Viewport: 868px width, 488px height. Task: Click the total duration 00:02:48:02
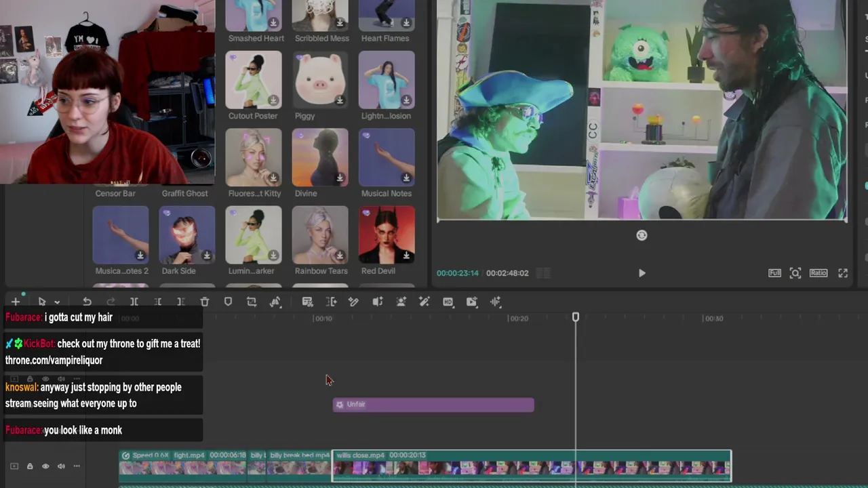pos(507,273)
